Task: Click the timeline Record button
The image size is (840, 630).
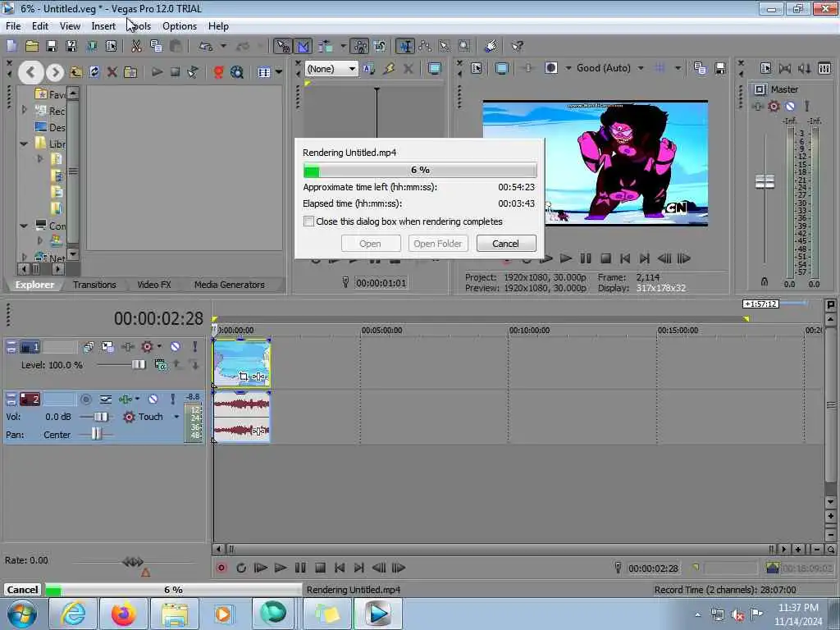Action: [x=221, y=568]
